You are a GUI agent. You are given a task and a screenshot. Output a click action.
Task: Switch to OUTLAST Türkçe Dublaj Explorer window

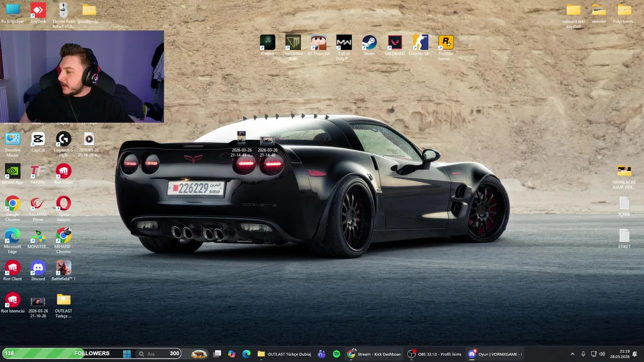[284, 354]
